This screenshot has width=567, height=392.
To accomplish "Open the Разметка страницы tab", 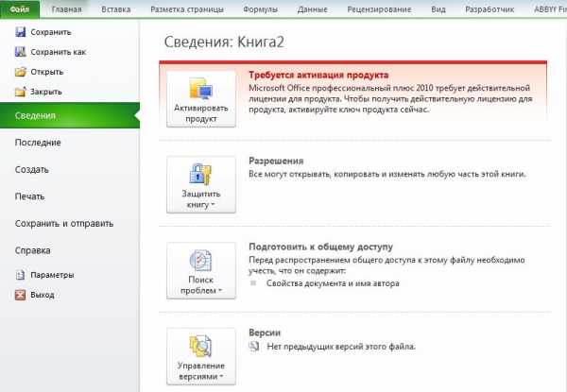I will coord(187,9).
